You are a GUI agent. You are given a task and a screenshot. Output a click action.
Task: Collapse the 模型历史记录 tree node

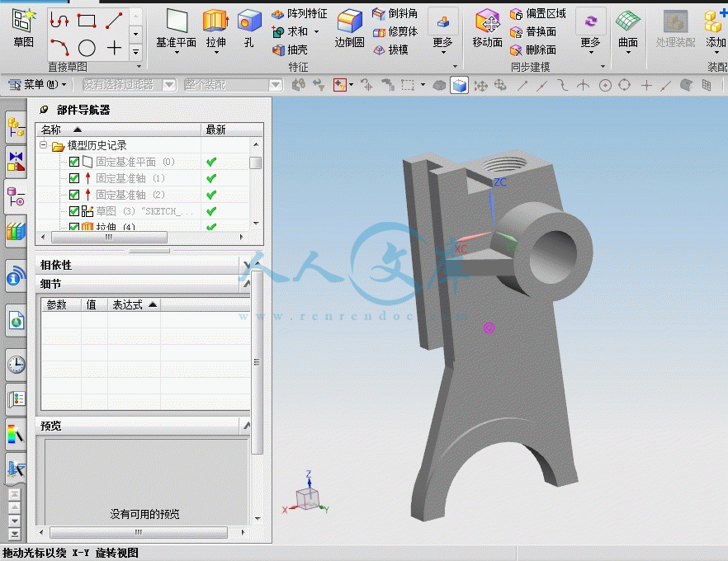click(x=43, y=144)
